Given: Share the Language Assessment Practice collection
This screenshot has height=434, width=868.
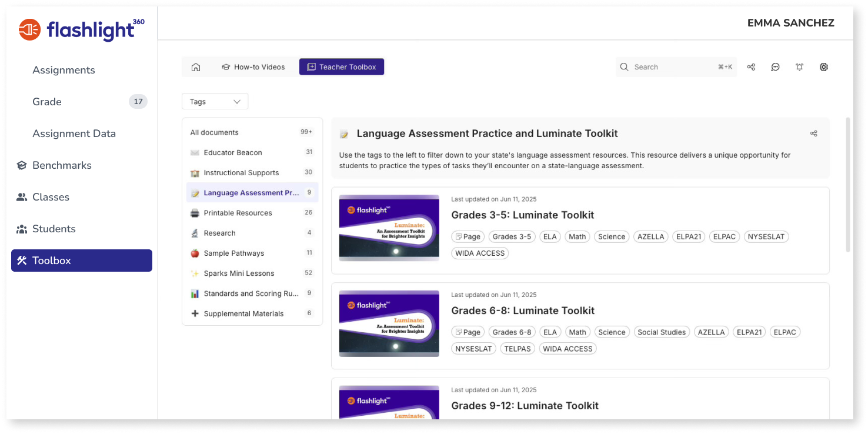Looking at the screenshot, I should 814,133.
